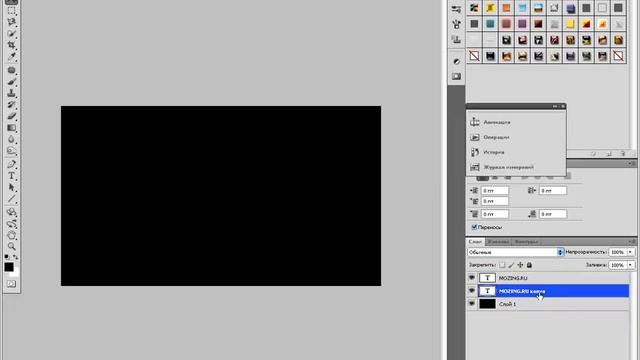Screen dimensions: 640x360
Task: Hide the Слой 1 layer
Action: click(472, 304)
